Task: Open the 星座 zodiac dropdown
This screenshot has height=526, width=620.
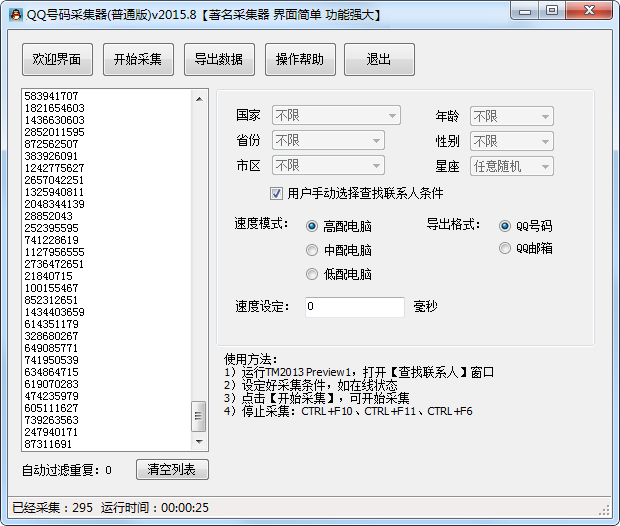Action: point(512,166)
